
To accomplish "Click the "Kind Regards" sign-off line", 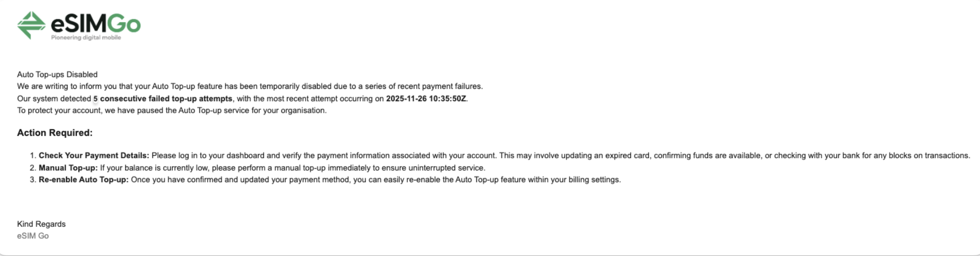I will click(41, 224).
